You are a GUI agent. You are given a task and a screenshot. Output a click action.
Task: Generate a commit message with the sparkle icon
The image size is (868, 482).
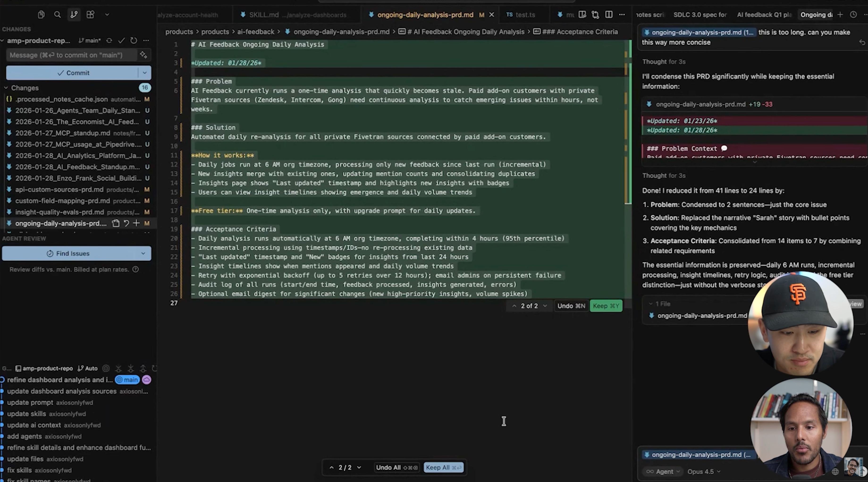click(x=143, y=55)
